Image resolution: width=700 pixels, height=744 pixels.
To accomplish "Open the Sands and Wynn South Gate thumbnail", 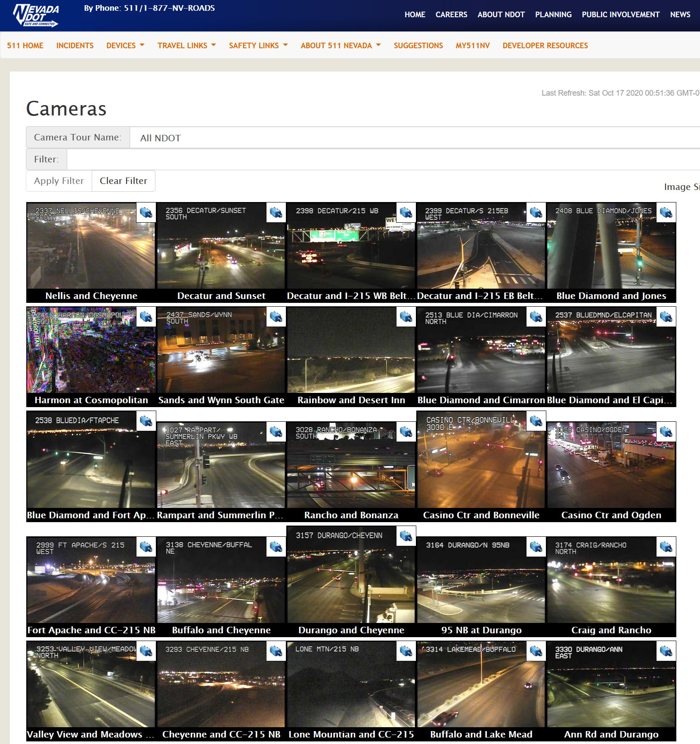I will coord(221,350).
